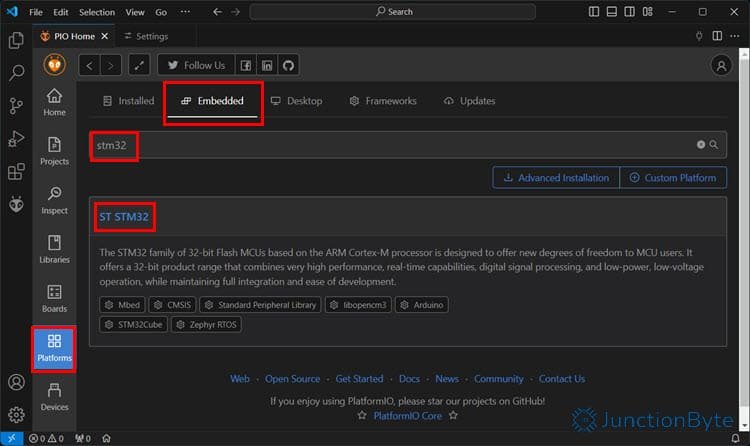Expand the overflow menu ellipsis

tap(185, 12)
